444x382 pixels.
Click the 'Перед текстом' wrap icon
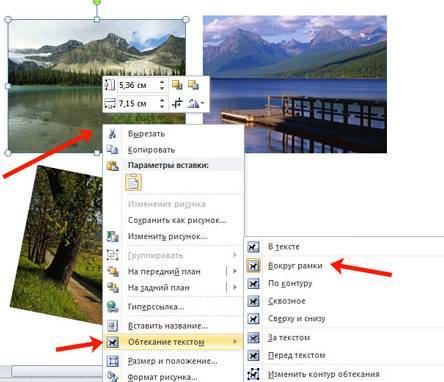point(253,355)
